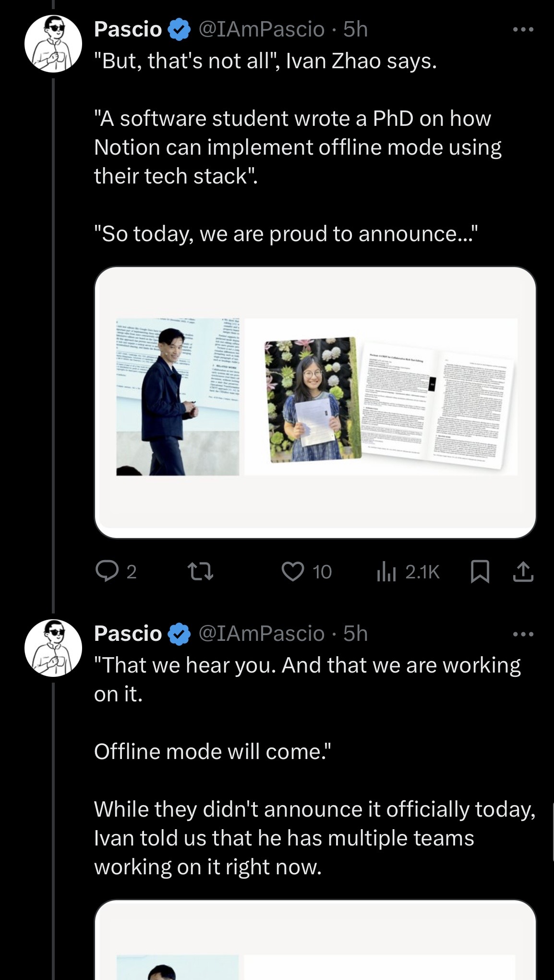Like the tweet with 10 likes
The height and width of the screenshot is (980, 554).
(x=293, y=572)
